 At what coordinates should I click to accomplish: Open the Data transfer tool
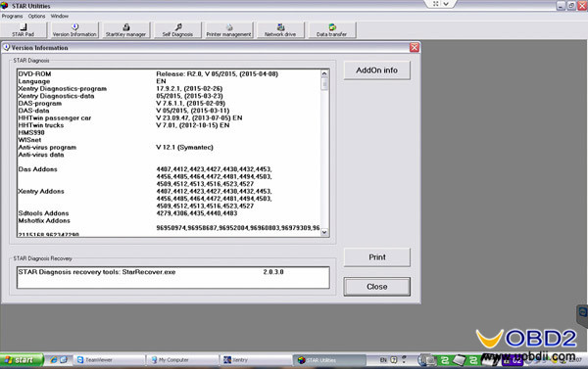point(332,30)
